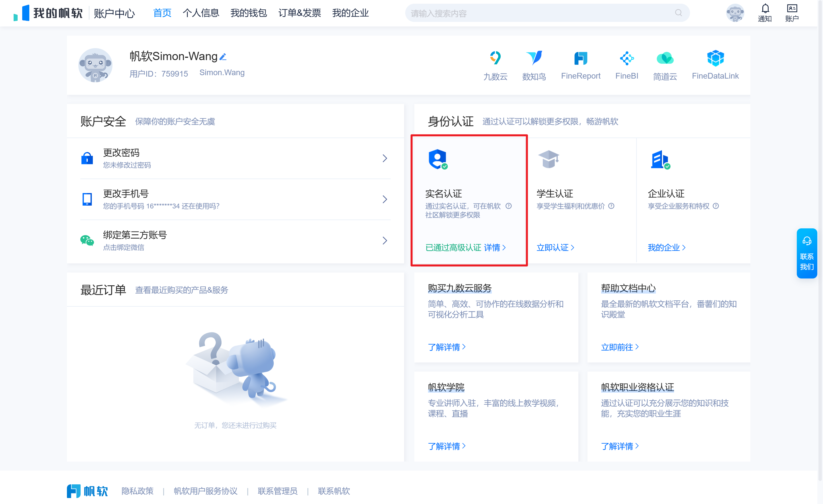Switch to the 个人信息 tab
The height and width of the screenshot is (504, 823).
click(201, 13)
